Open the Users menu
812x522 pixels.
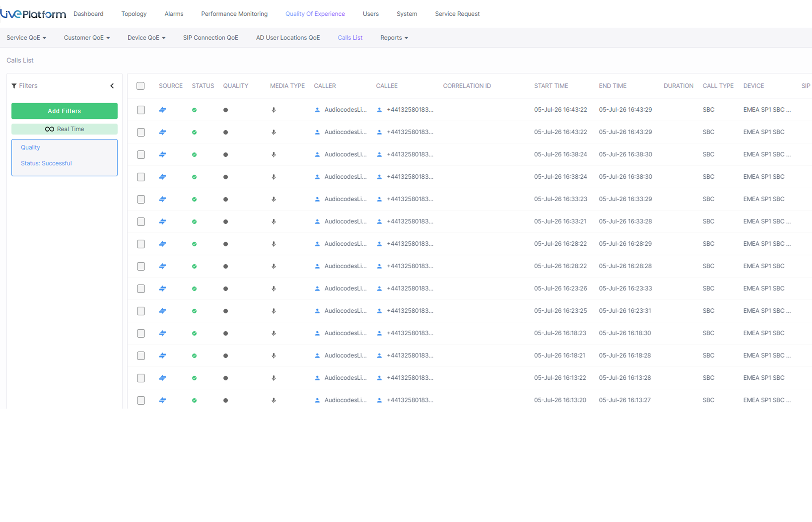pyautogui.click(x=371, y=14)
